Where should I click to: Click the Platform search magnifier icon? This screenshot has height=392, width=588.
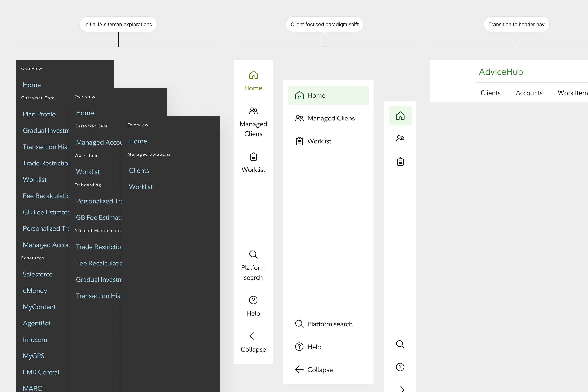click(253, 254)
